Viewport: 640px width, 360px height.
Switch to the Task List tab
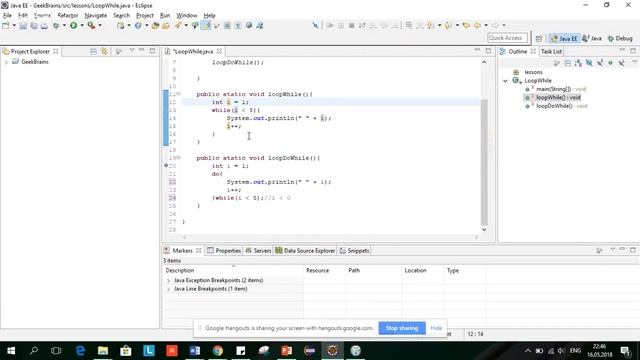click(551, 51)
